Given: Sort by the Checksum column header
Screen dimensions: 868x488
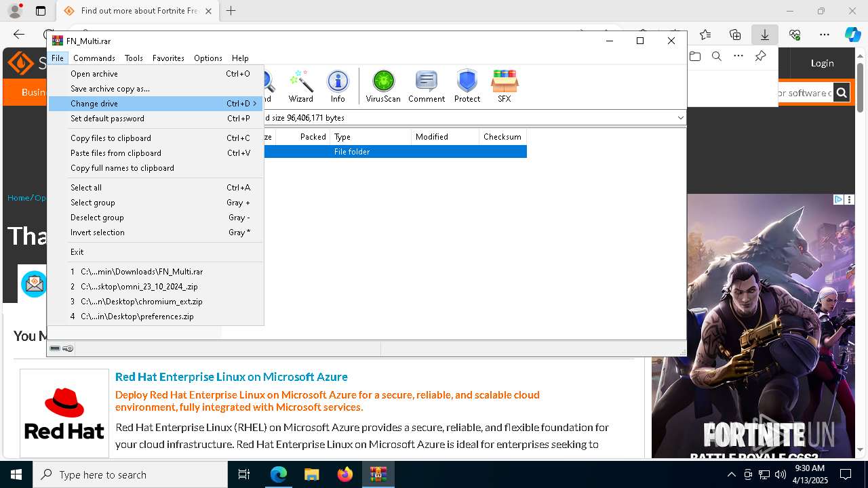Looking at the screenshot, I should (x=502, y=137).
